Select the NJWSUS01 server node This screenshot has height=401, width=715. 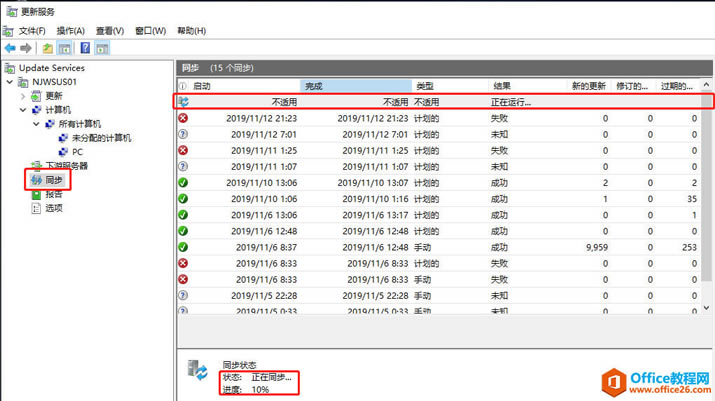[54, 82]
